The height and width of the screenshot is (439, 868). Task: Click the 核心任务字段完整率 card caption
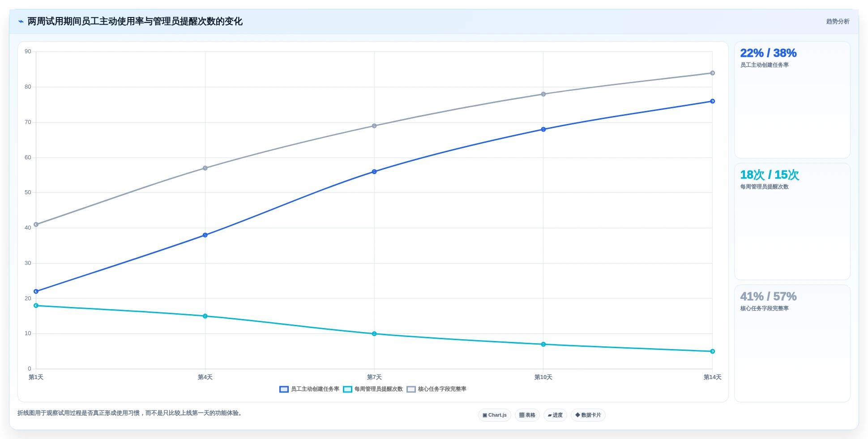pyautogui.click(x=764, y=308)
